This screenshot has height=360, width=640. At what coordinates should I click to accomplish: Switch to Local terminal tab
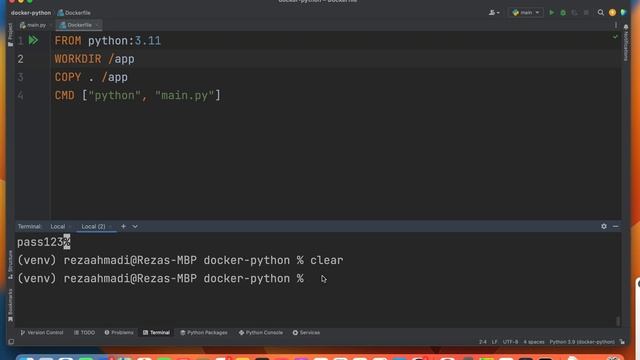[58, 227]
